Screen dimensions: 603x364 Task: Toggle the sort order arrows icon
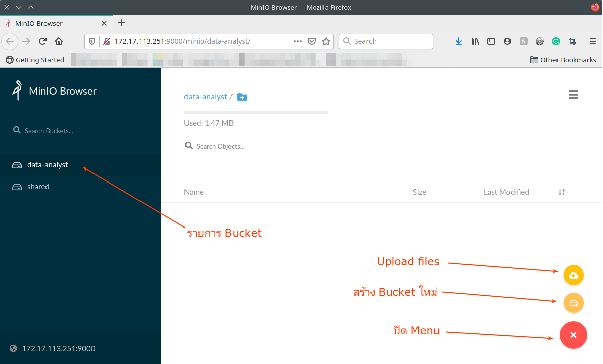(561, 192)
